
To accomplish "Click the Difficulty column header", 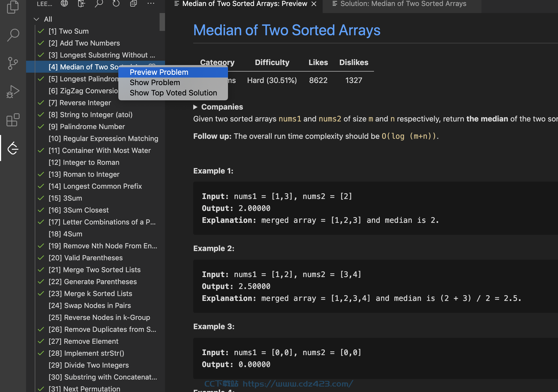I will coord(272,63).
